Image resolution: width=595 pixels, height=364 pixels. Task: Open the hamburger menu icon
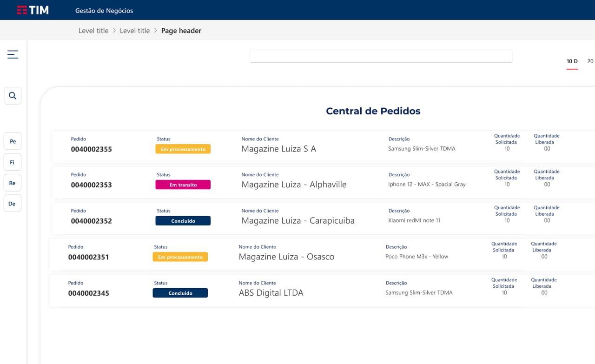(x=13, y=54)
